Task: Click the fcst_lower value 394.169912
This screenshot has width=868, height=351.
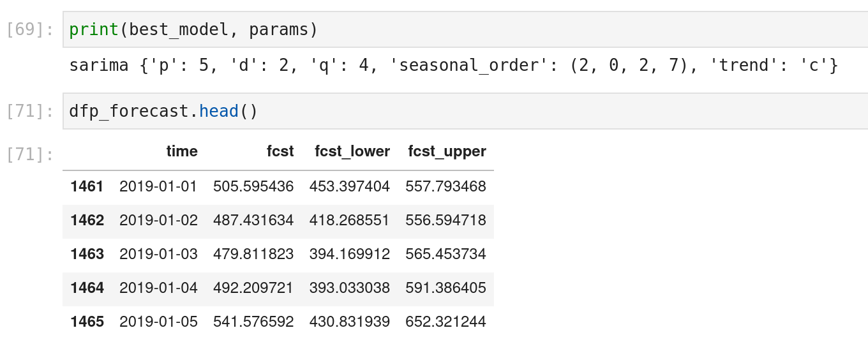Action: 349,254
